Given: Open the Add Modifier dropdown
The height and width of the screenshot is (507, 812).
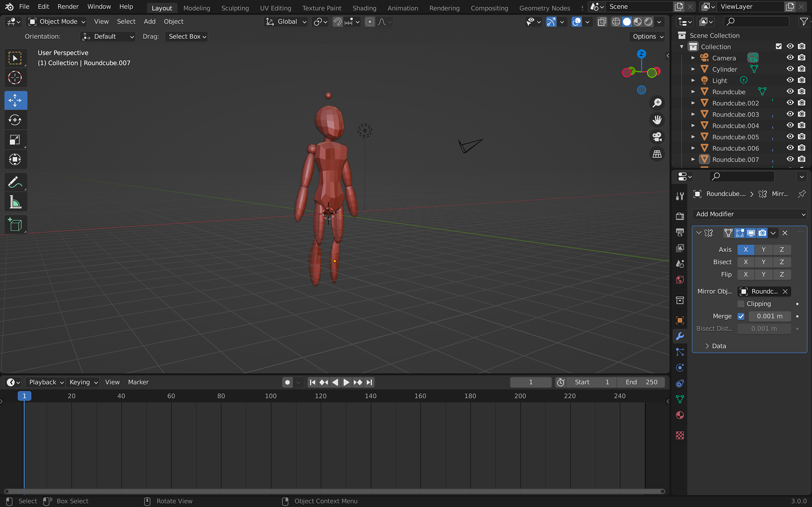Looking at the screenshot, I should 749,214.
